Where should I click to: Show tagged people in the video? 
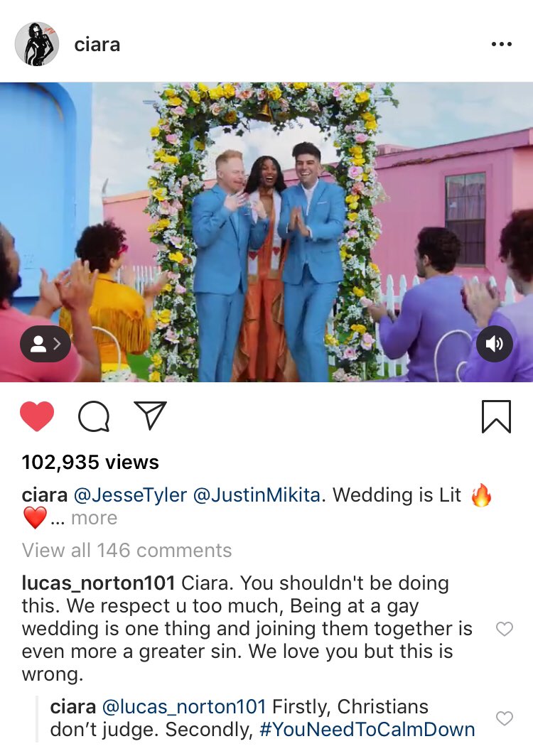point(45,344)
